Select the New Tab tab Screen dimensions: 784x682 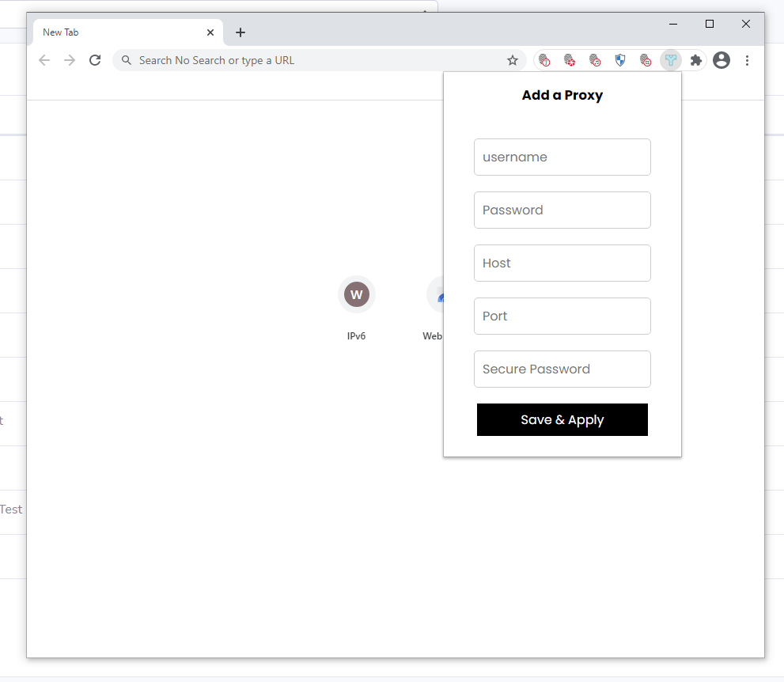pyautogui.click(x=128, y=32)
